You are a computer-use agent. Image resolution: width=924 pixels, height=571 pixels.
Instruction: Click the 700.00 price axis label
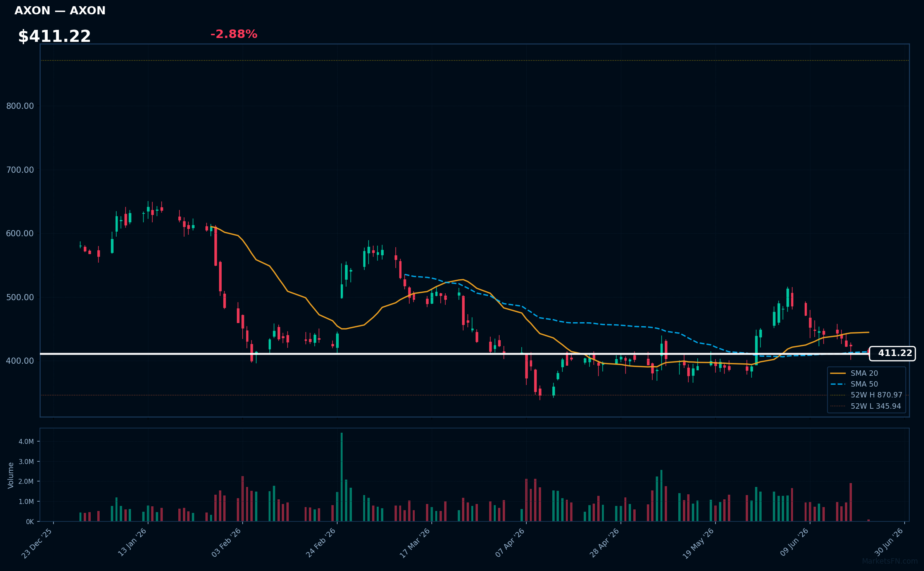click(x=20, y=170)
